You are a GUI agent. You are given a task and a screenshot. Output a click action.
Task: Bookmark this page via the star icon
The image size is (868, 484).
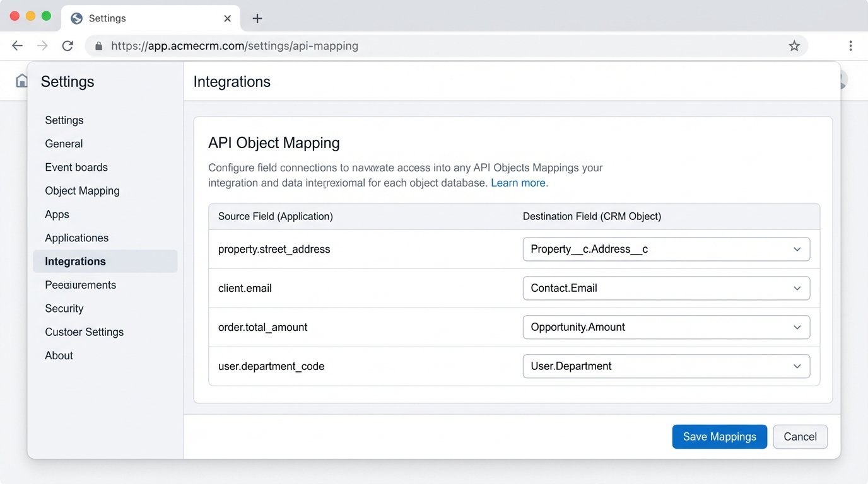click(x=794, y=45)
